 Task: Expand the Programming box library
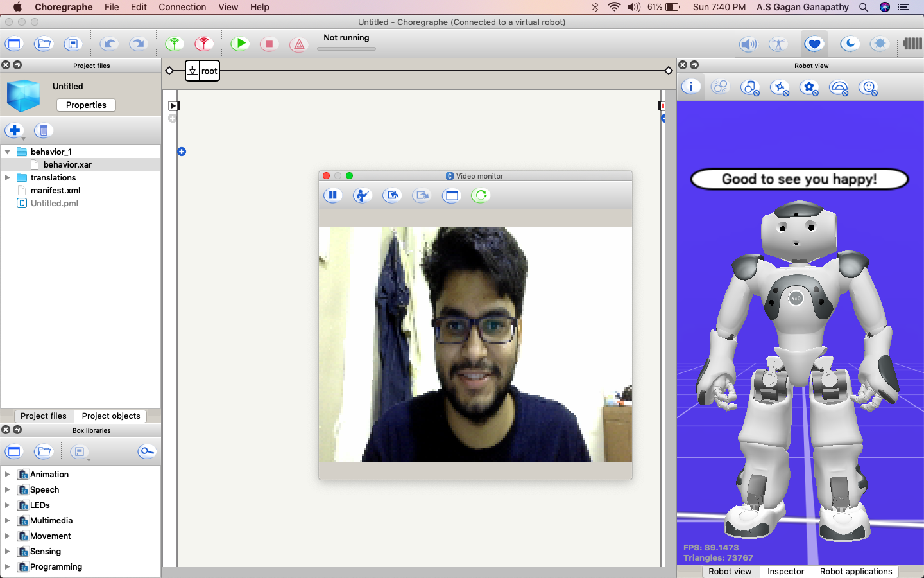point(7,566)
